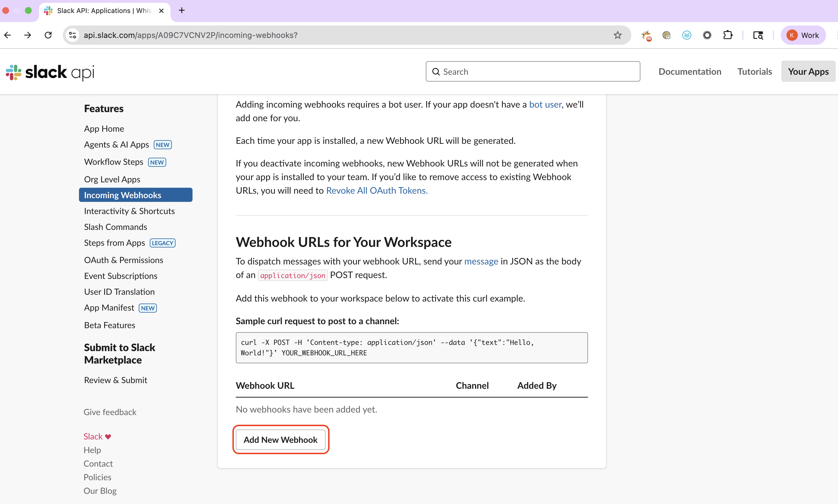Open the Work profile button
The height and width of the screenshot is (504, 838).
(x=803, y=35)
